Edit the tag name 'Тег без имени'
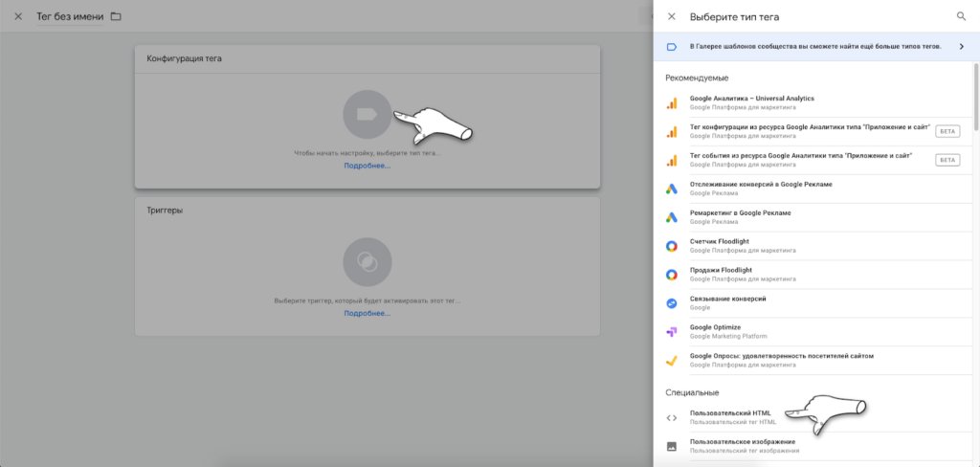The height and width of the screenshot is (467, 980). pyautogui.click(x=70, y=16)
